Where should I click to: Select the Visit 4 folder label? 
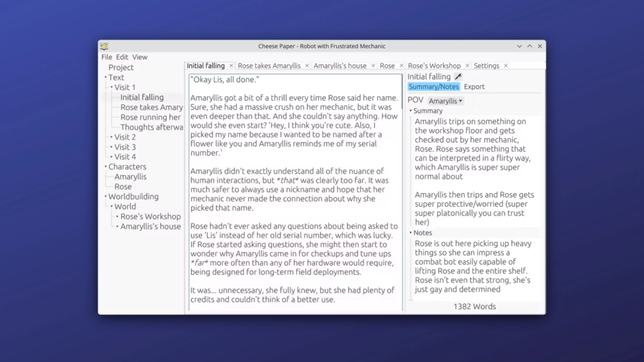[125, 157]
